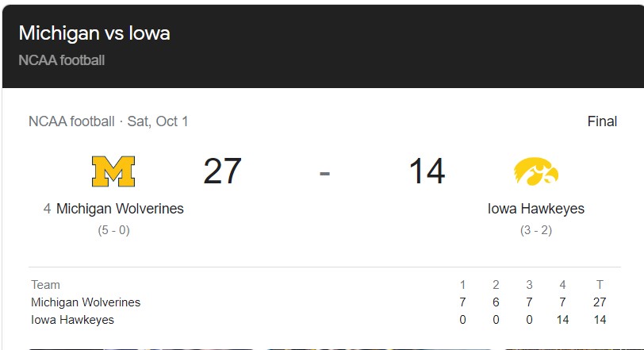The image size is (644, 350).
Task: Open the Michigan Wolverines team link
Action: tap(120, 209)
